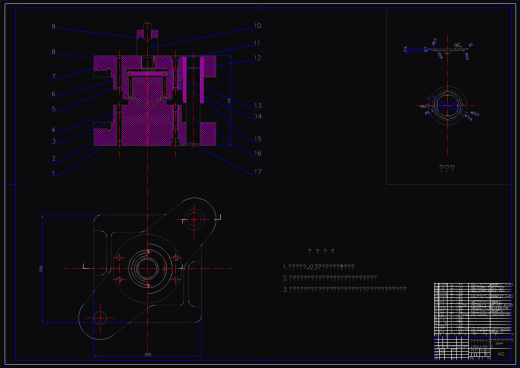Click part callout number 3
Image resolution: width=520 pixels, height=368 pixels.
(54, 141)
